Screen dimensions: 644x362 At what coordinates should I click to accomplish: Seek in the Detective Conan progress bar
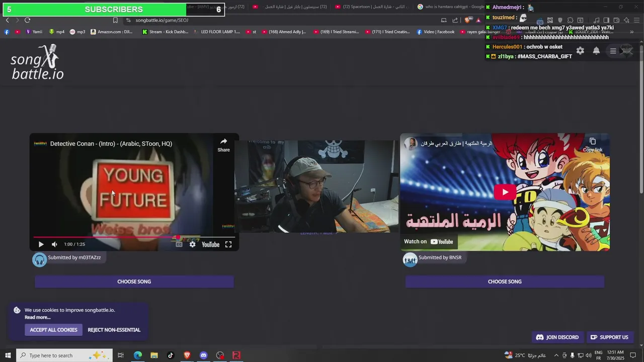point(134,237)
